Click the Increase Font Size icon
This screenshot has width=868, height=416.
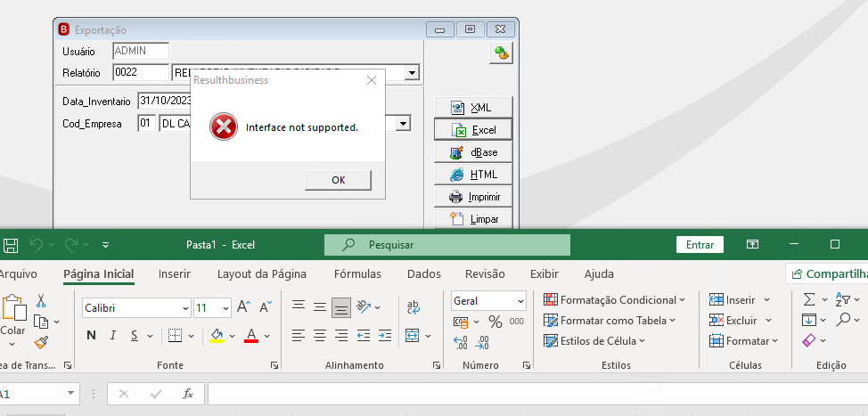pyautogui.click(x=243, y=307)
